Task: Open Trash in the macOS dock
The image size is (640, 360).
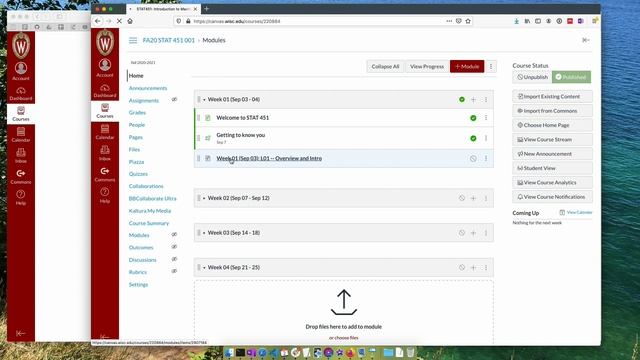Action: click(410, 352)
